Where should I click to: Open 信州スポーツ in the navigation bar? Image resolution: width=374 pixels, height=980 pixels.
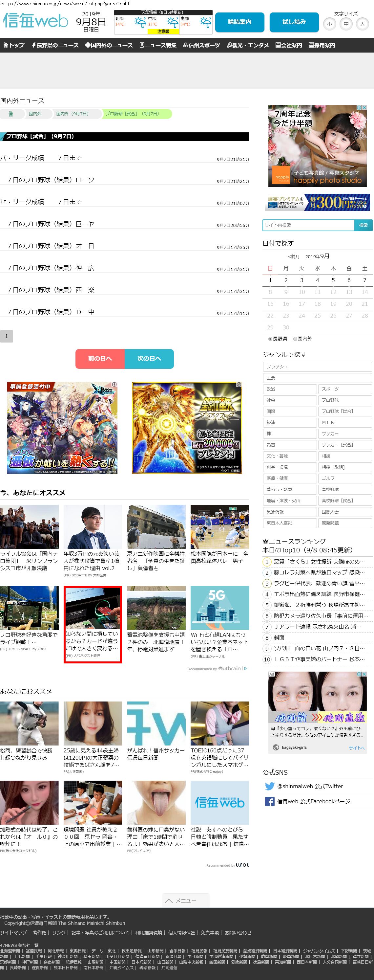pyautogui.click(x=201, y=45)
